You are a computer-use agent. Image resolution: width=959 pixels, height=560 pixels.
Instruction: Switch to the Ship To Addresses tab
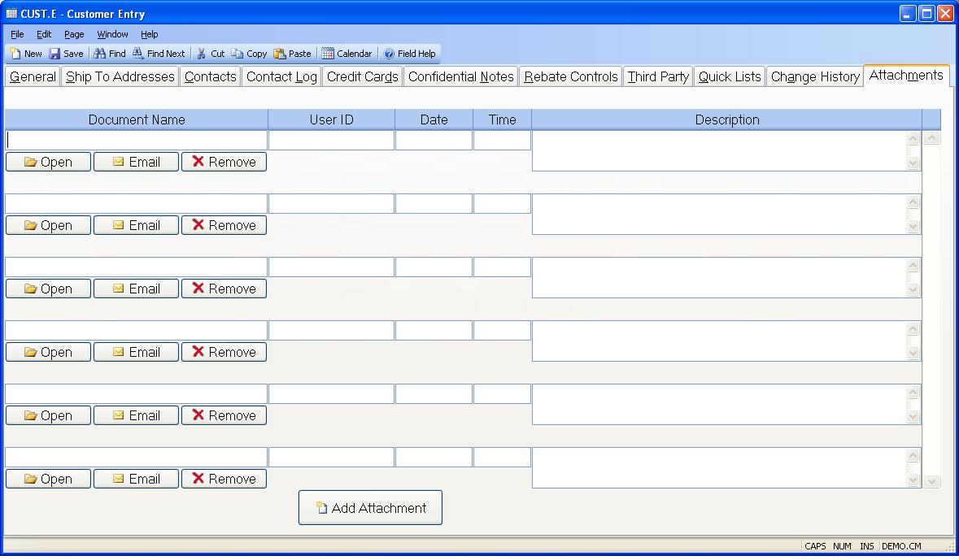[x=120, y=76]
